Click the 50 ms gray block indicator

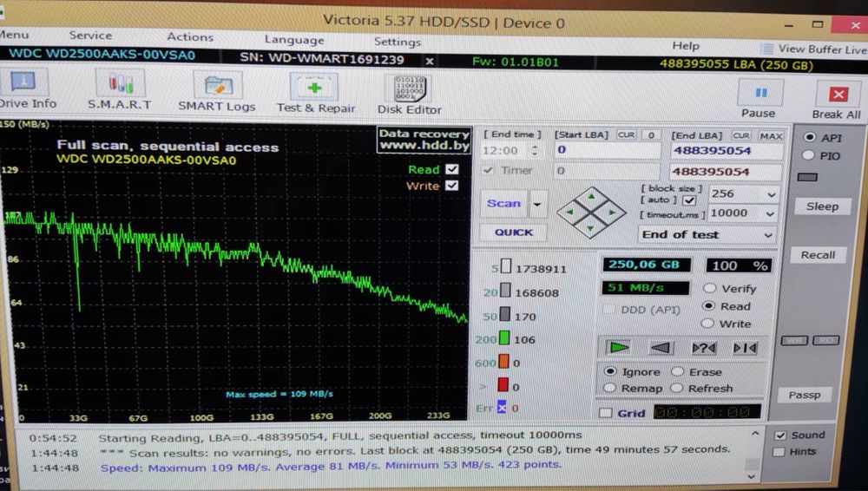504,314
